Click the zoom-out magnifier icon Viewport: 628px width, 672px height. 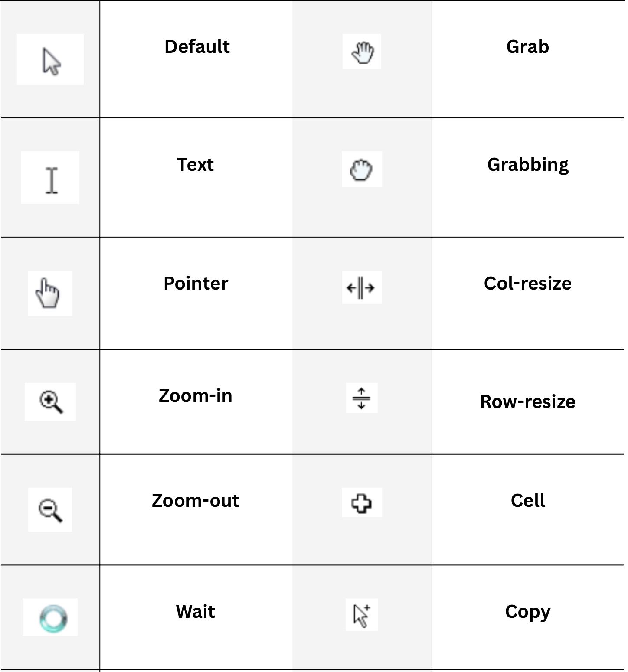tap(51, 510)
